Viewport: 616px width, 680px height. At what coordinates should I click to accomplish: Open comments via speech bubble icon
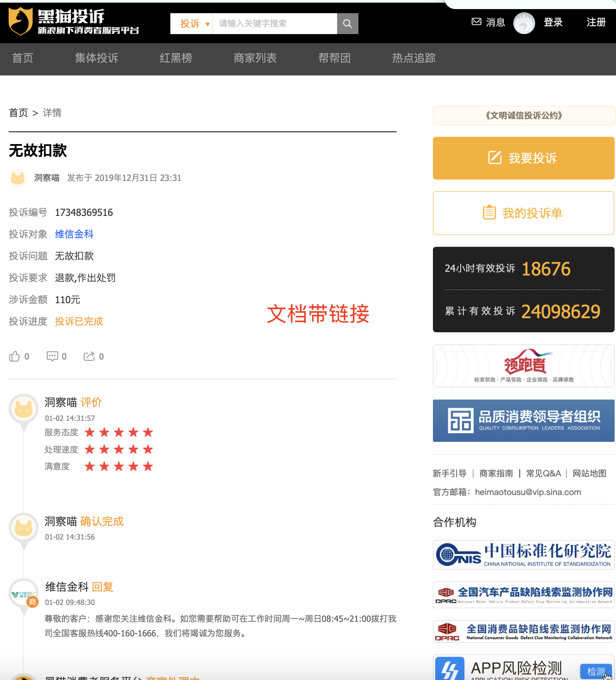click(x=52, y=356)
